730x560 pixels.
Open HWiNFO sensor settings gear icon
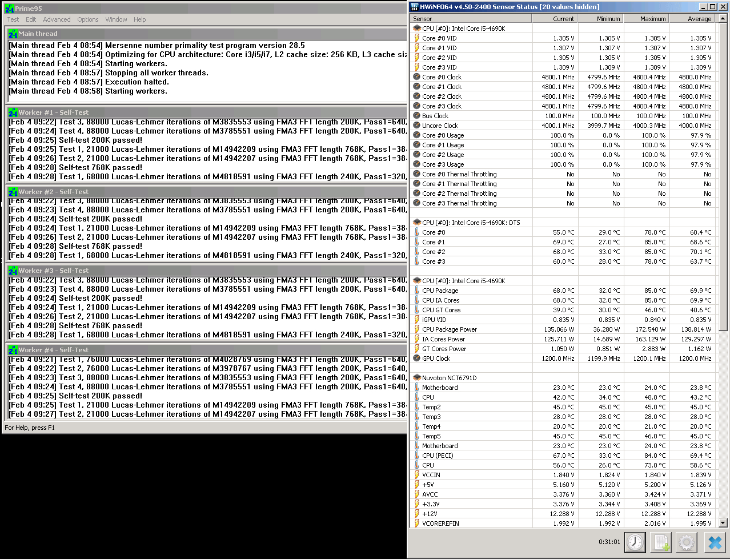point(687,542)
